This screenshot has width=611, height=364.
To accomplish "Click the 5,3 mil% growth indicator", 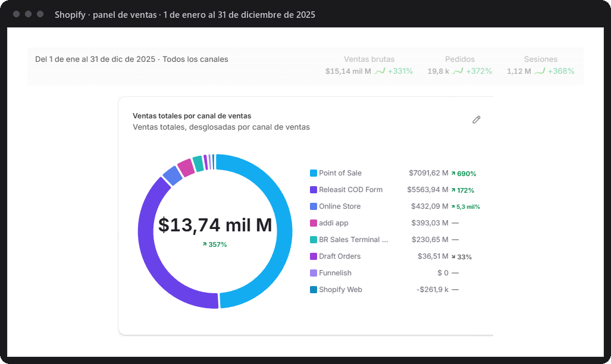I will click(x=466, y=207).
